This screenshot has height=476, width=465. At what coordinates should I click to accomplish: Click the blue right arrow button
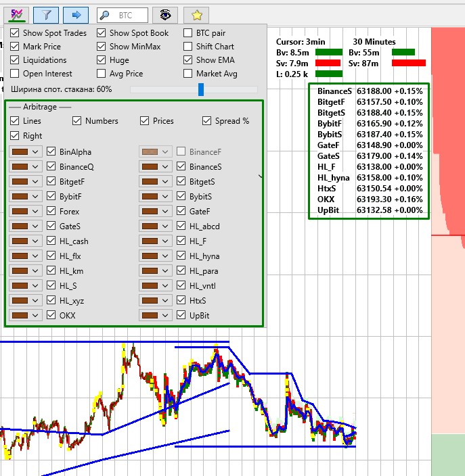click(76, 15)
